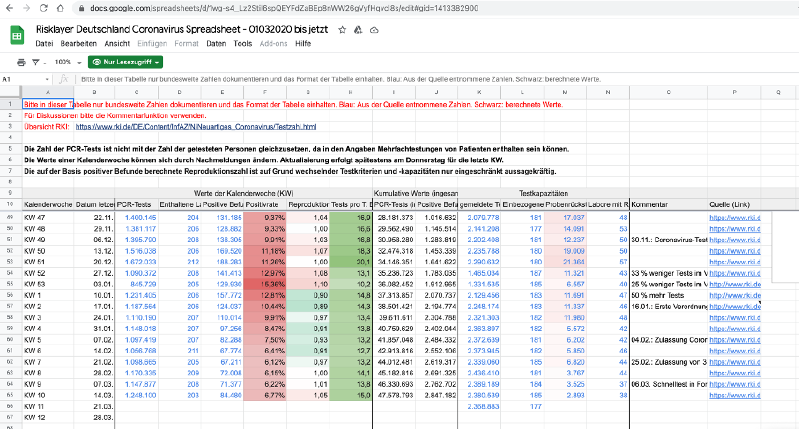This screenshot has height=430, width=800.
Task: Click the Drive move-to-folder icon
Action: (x=358, y=30)
